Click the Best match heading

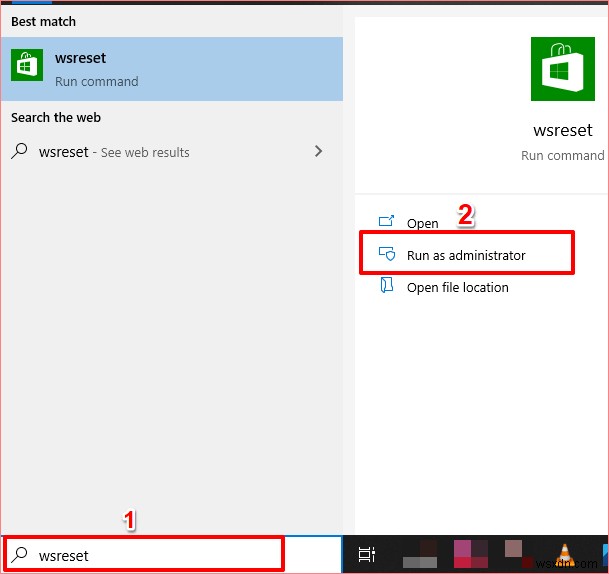[44, 21]
